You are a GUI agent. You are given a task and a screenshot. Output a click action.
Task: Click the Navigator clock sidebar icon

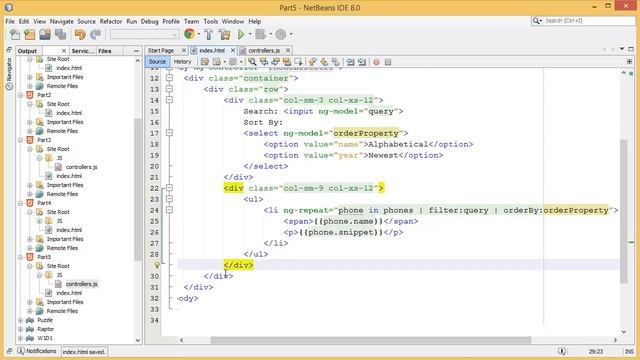(9, 86)
